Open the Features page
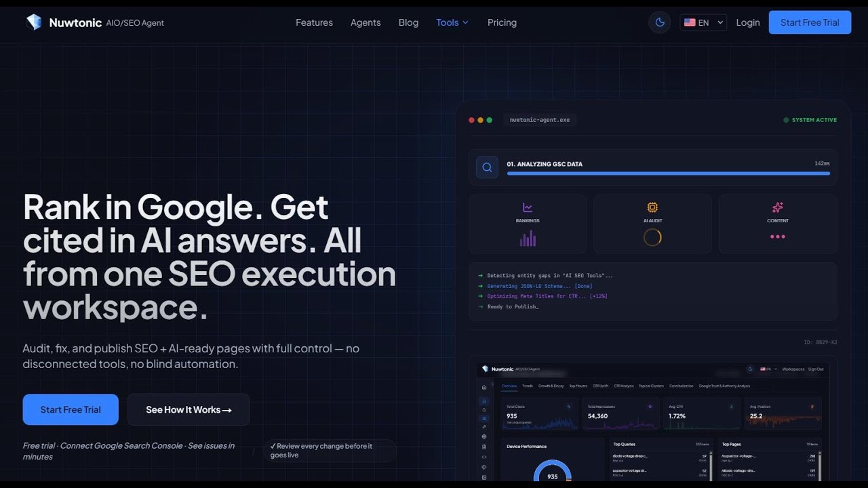 click(x=314, y=22)
